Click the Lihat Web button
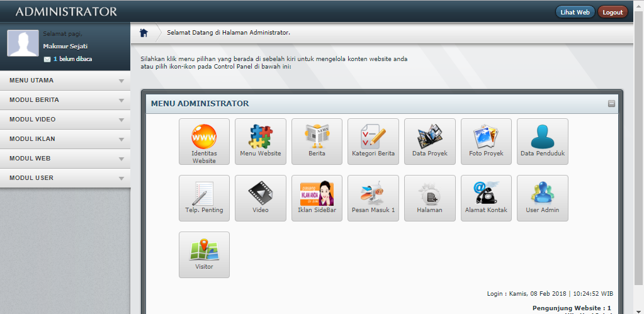The image size is (644, 314). pos(575,12)
